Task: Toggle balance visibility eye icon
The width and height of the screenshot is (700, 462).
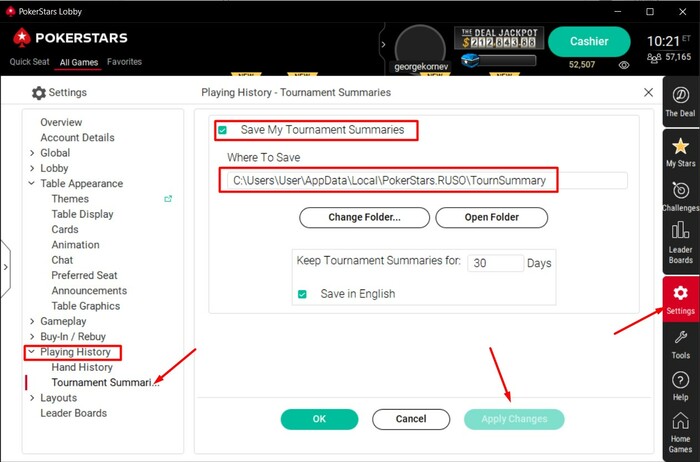Action: pos(624,65)
